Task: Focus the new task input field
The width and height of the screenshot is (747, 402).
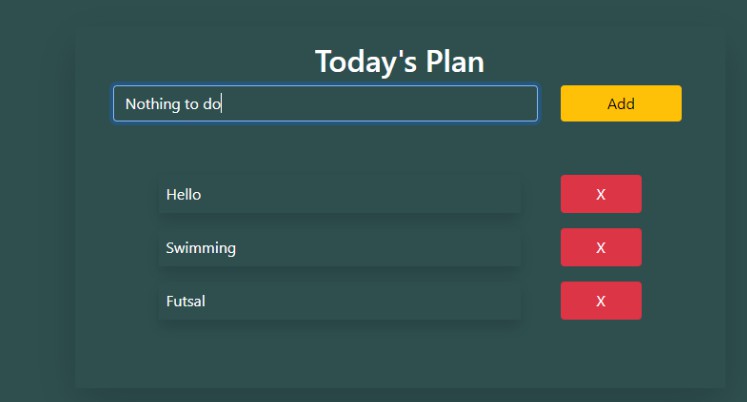Action: 325,104
